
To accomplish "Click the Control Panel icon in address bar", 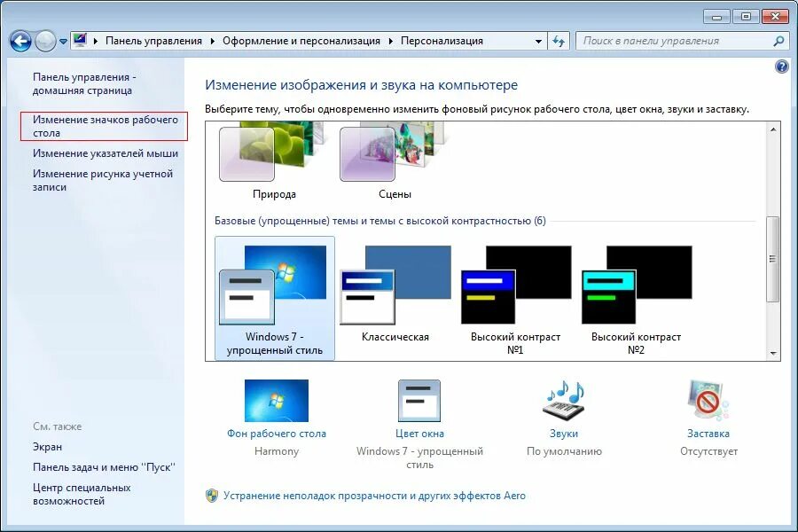I will [80, 40].
